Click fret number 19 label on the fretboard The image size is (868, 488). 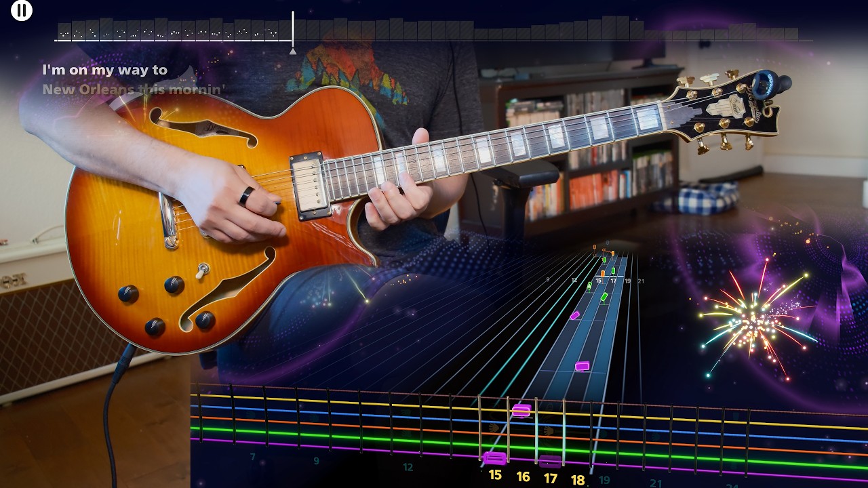point(604,481)
